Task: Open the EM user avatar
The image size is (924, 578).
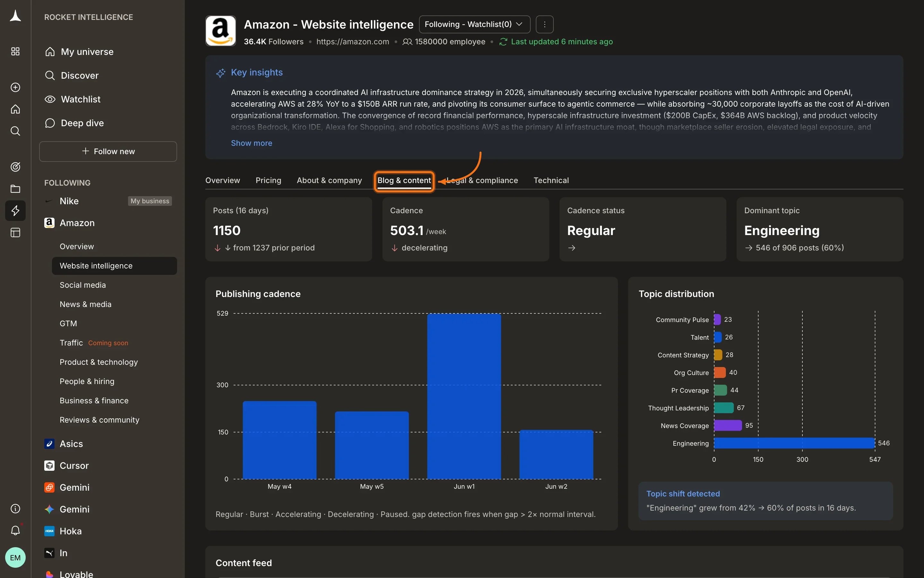Action: tap(15, 557)
